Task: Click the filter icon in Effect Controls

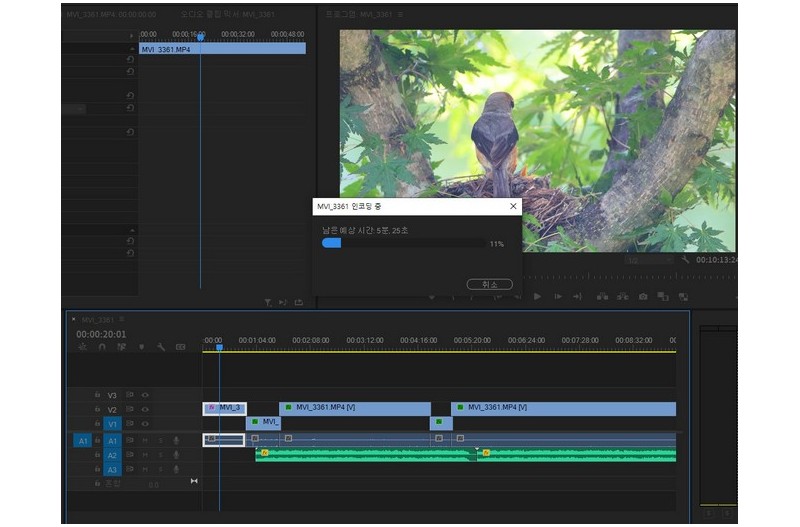Action: coord(267,302)
